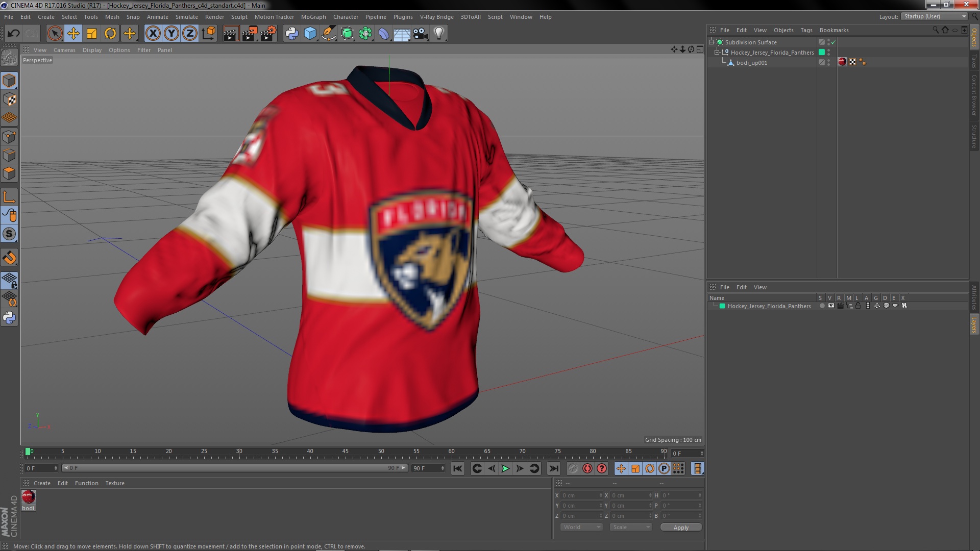Add a subdivision surface generator
This screenshot has width=980, height=551.
[347, 34]
